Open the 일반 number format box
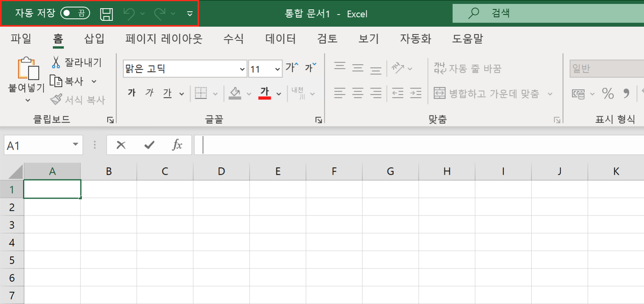 point(607,69)
